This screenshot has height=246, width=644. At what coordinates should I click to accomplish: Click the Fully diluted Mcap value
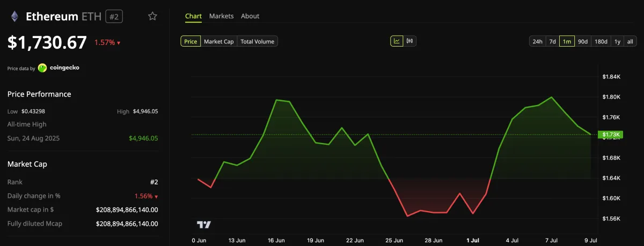coord(127,223)
